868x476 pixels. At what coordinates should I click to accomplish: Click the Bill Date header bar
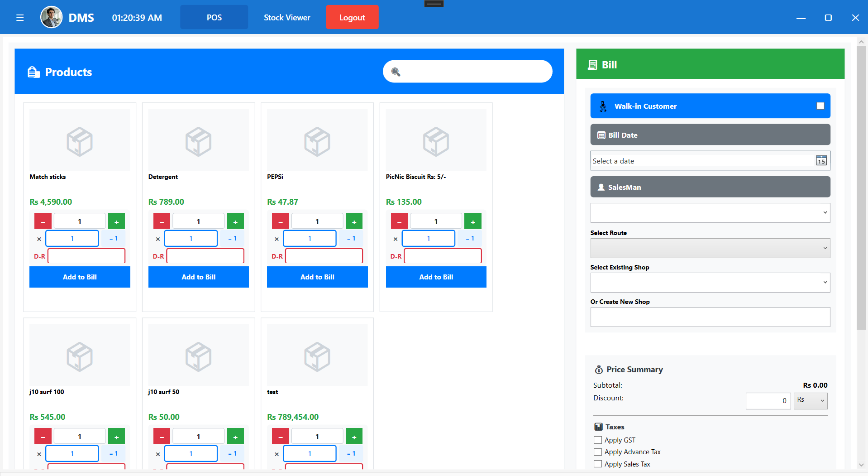pos(710,135)
